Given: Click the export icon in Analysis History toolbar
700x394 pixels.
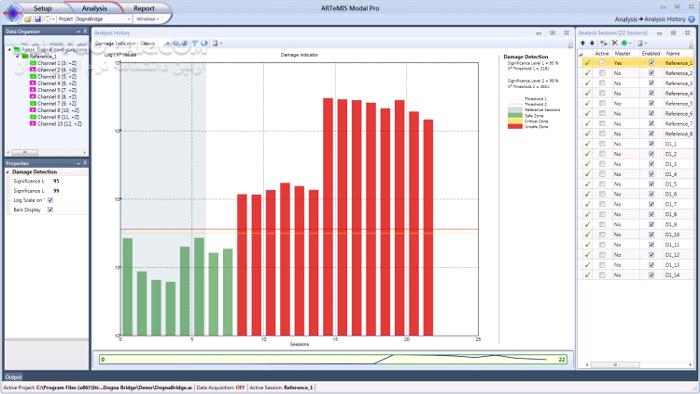Looking at the screenshot, I should click(215, 43).
